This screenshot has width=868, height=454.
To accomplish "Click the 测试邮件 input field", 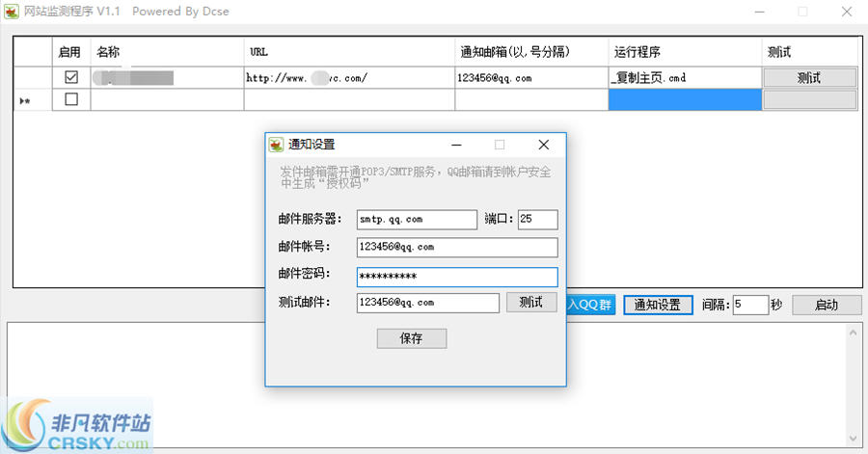I will (x=428, y=303).
